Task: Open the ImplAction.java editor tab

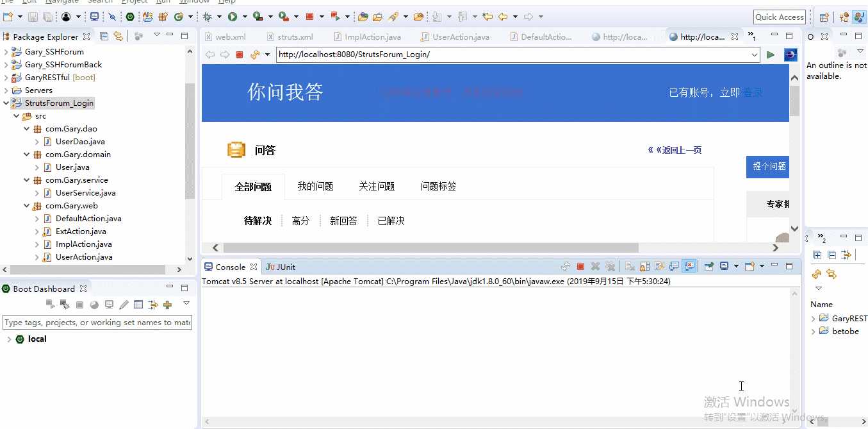Action: (367, 37)
